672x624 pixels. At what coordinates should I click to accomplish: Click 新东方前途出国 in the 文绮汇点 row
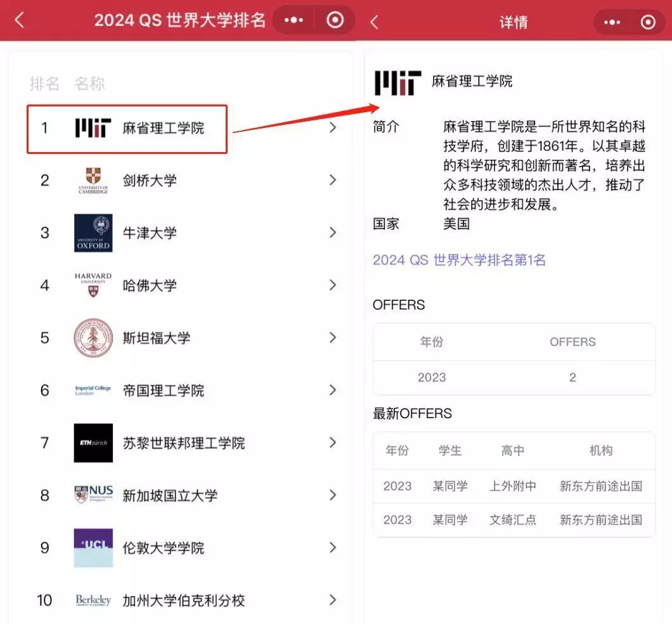[601, 519]
